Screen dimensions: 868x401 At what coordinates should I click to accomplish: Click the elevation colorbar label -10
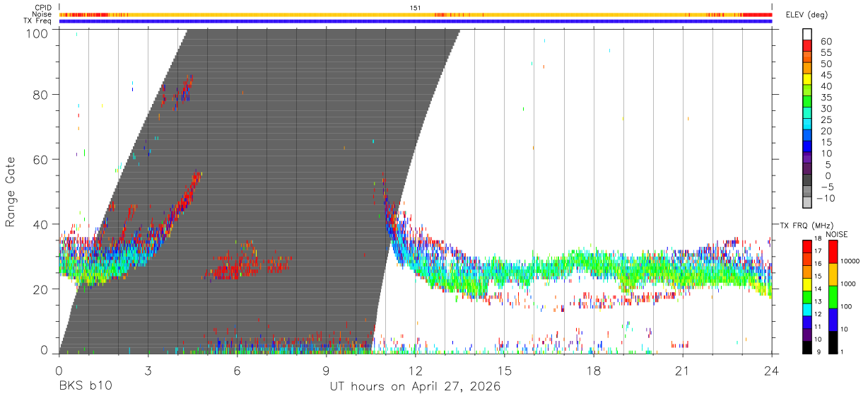pyautogui.click(x=826, y=198)
